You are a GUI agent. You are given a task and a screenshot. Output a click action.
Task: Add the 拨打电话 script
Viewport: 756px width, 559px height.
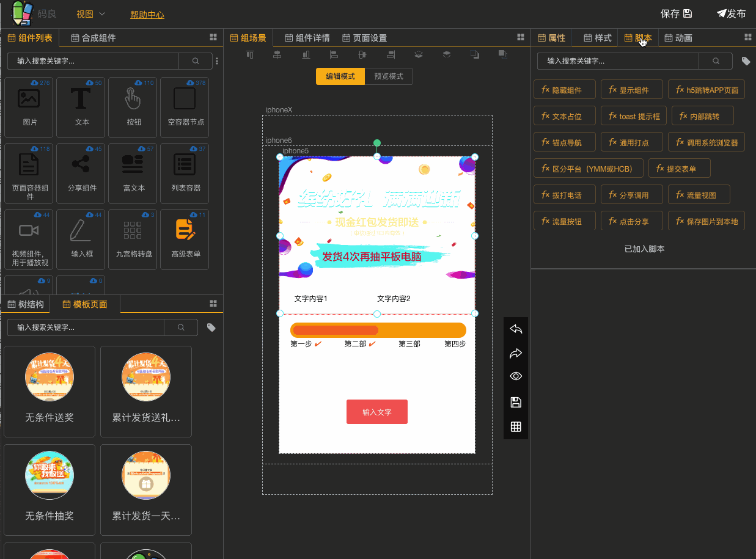pyautogui.click(x=565, y=195)
